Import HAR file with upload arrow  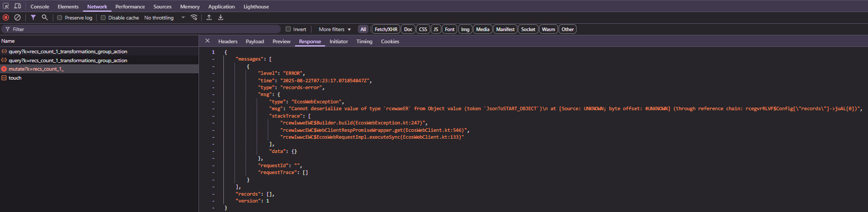click(x=209, y=17)
